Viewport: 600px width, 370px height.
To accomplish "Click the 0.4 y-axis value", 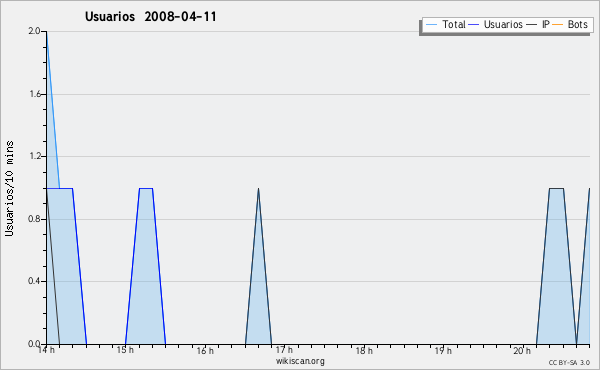I will [34, 281].
